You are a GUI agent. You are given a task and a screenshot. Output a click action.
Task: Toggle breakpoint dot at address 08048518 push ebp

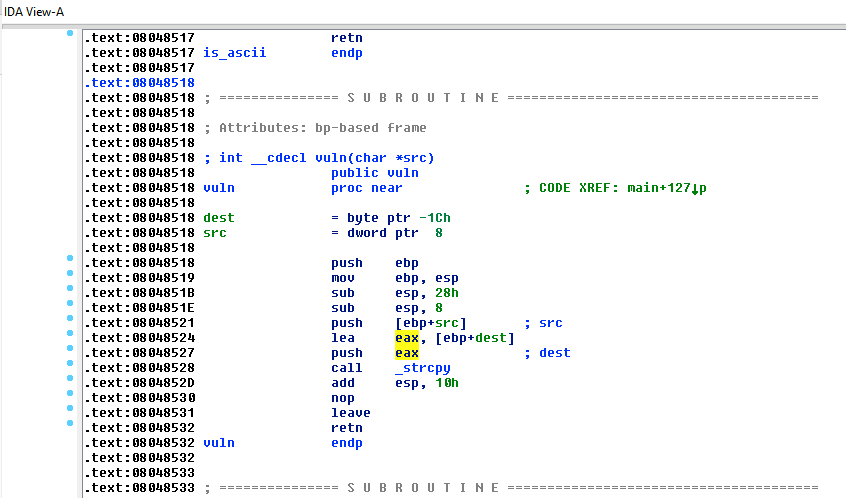click(70, 258)
